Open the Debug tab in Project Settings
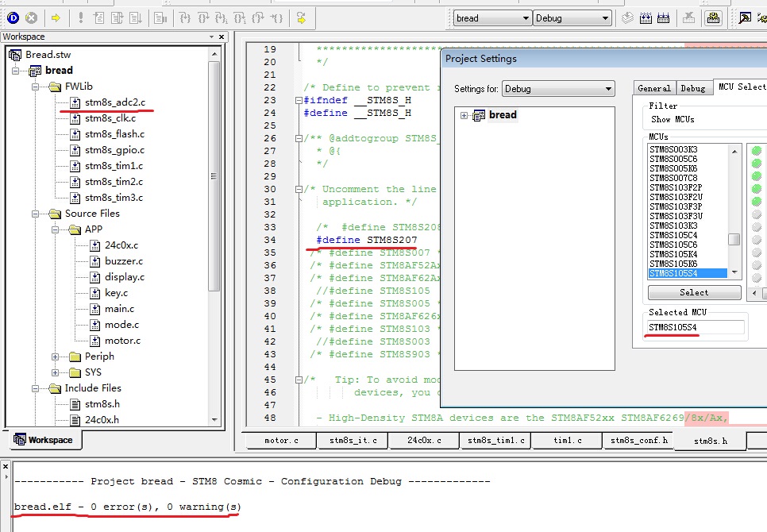This screenshot has height=532, width=767. [x=693, y=88]
